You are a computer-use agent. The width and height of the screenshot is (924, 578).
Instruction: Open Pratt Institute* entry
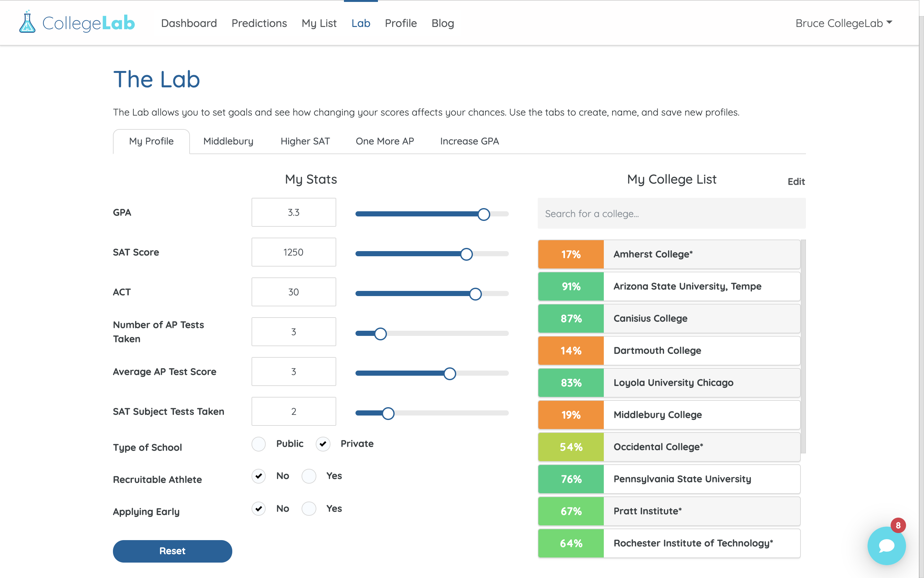669,511
